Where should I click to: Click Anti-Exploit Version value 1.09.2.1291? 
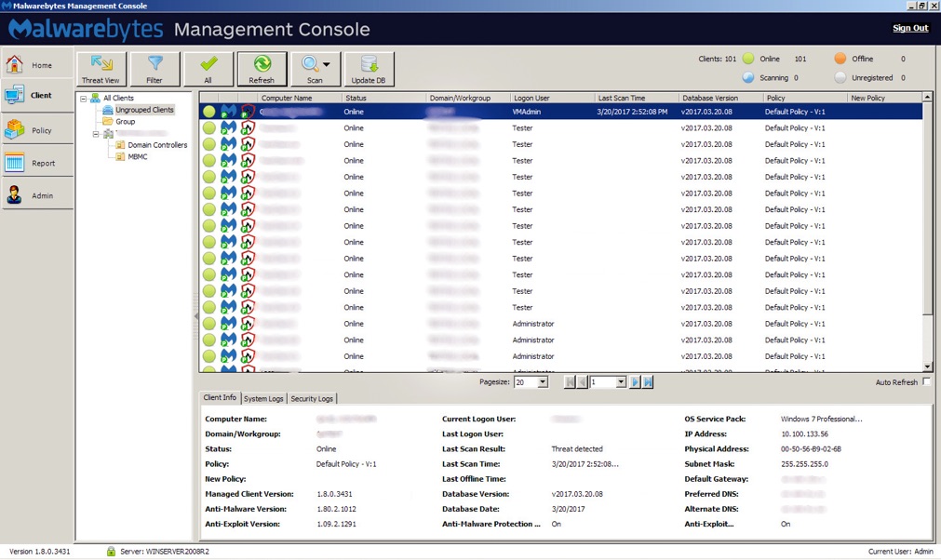(336, 524)
